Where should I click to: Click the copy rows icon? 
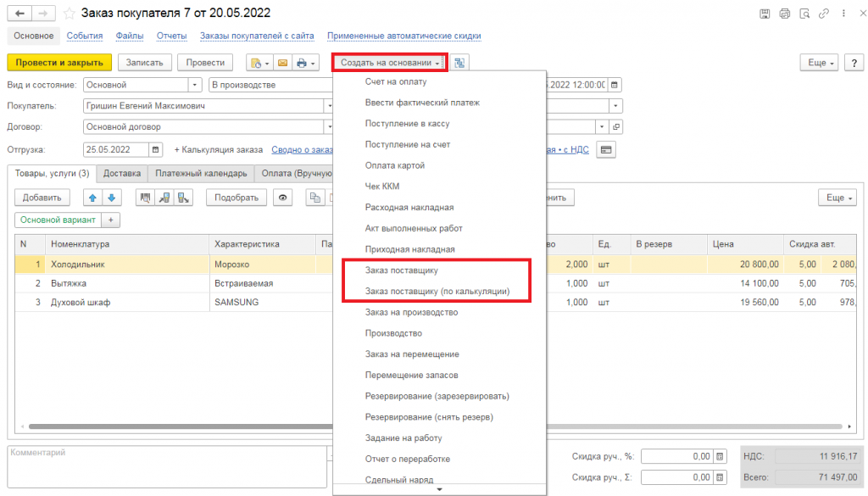tap(315, 198)
